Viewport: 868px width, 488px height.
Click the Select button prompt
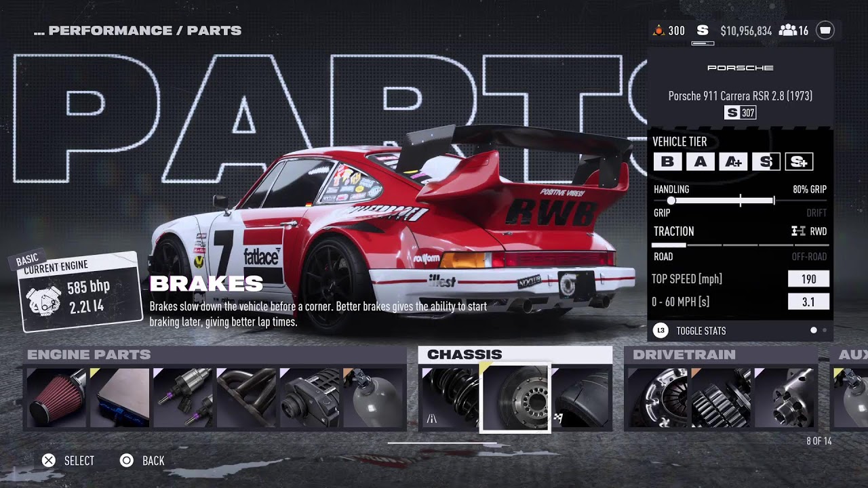[68, 461]
